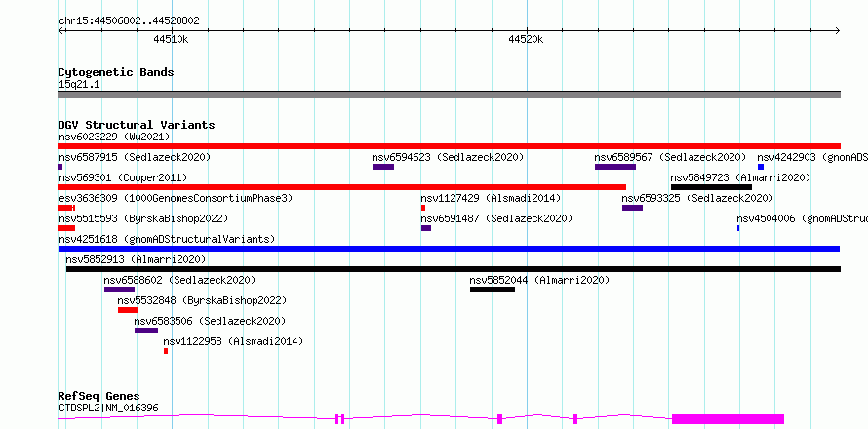Select nsv6591487 (Sedlazeck2020) label

496,218
